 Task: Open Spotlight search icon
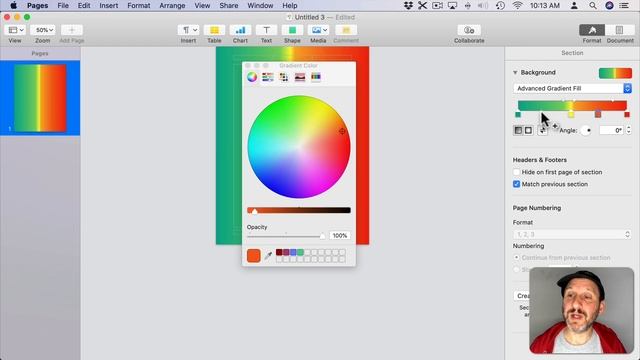tap(593, 6)
